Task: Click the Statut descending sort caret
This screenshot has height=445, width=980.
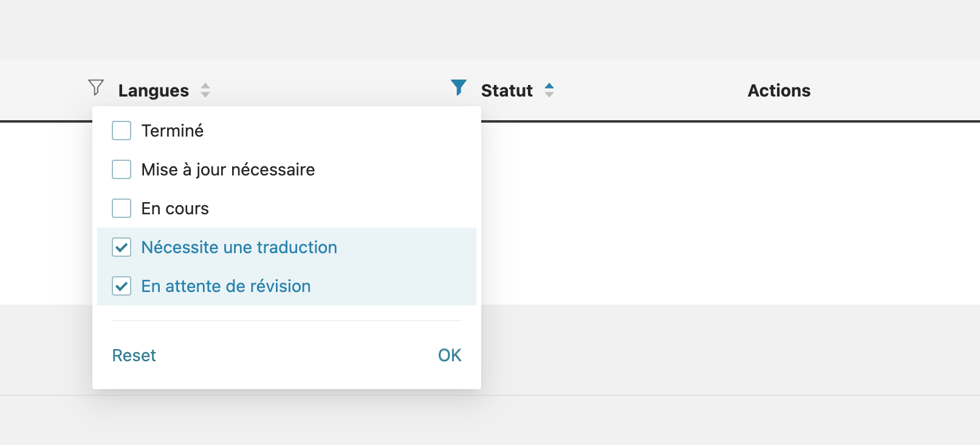Action: pyautogui.click(x=549, y=95)
